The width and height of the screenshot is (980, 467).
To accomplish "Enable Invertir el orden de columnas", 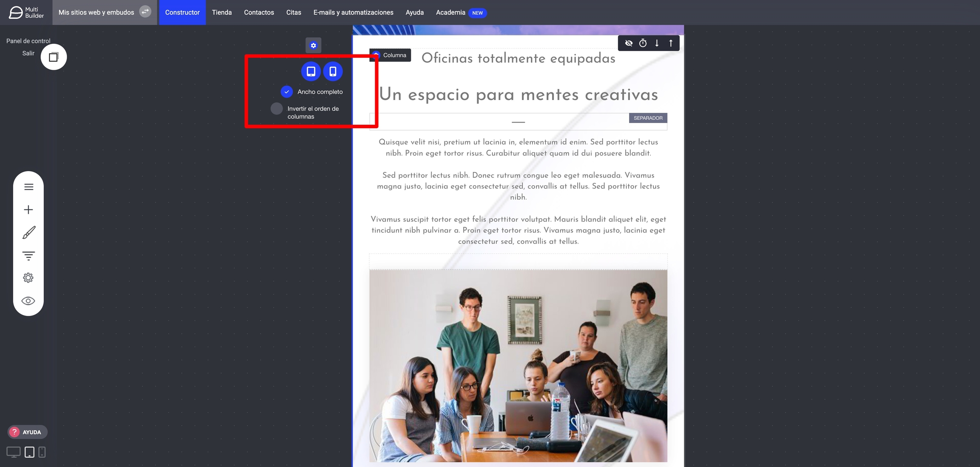I will coord(276,109).
